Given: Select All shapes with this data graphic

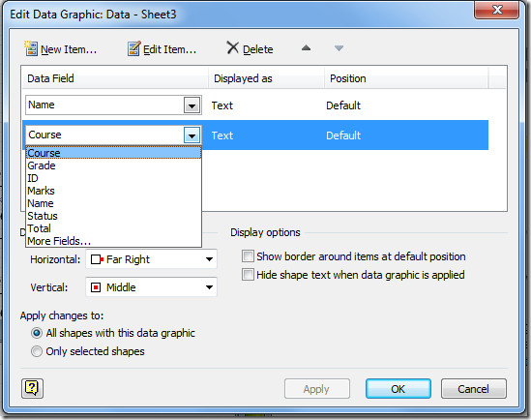Looking at the screenshot, I should pyautogui.click(x=37, y=333).
